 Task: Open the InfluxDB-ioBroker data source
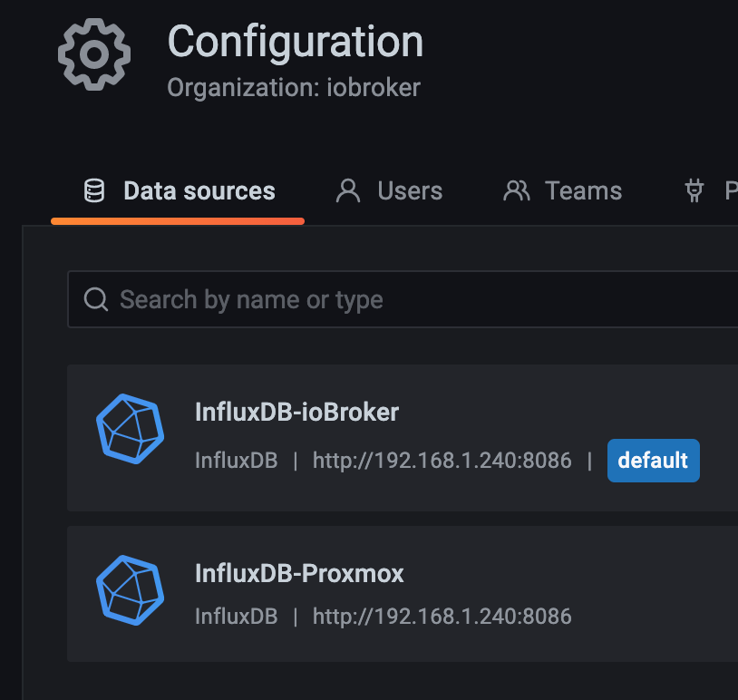click(403, 437)
